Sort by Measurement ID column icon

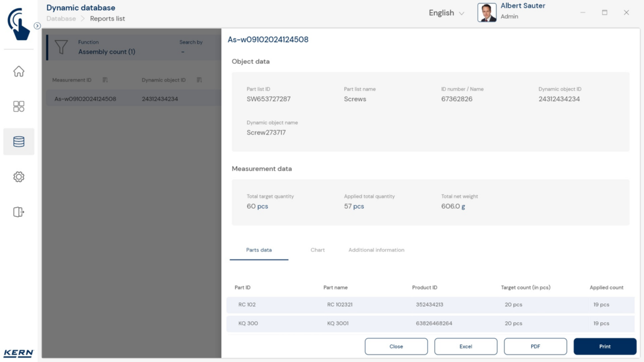[105, 80]
